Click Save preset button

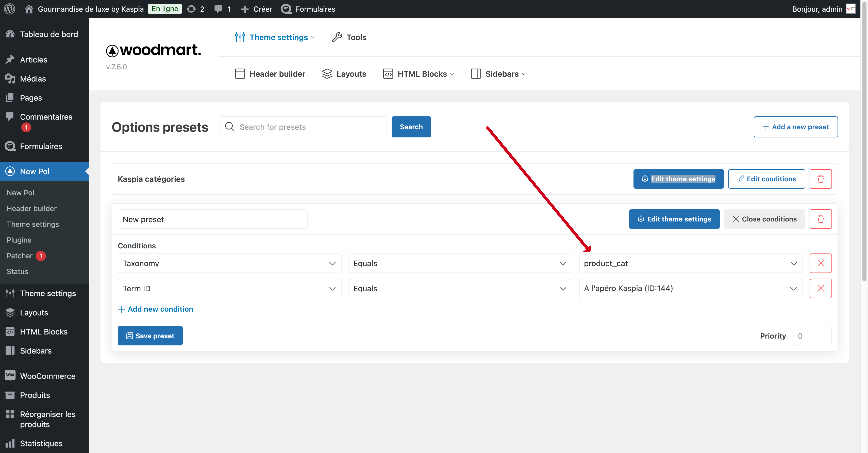pyautogui.click(x=150, y=336)
